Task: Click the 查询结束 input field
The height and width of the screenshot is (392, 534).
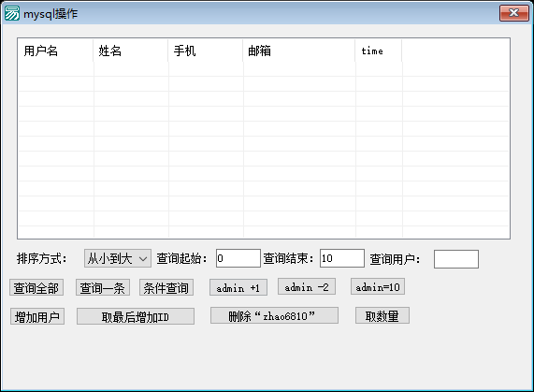Action: coord(342,258)
